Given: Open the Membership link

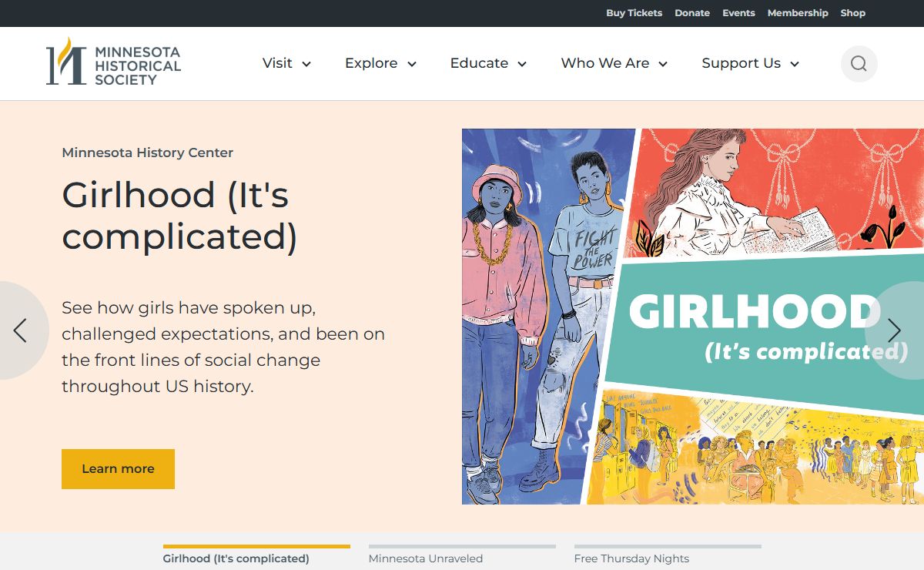Looking at the screenshot, I should pyautogui.click(x=798, y=13).
